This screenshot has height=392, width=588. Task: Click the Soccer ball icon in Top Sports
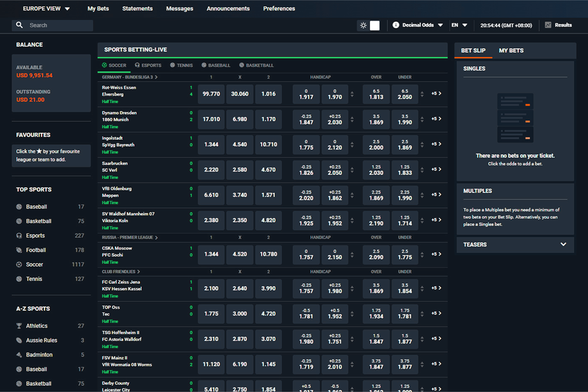tap(19, 264)
